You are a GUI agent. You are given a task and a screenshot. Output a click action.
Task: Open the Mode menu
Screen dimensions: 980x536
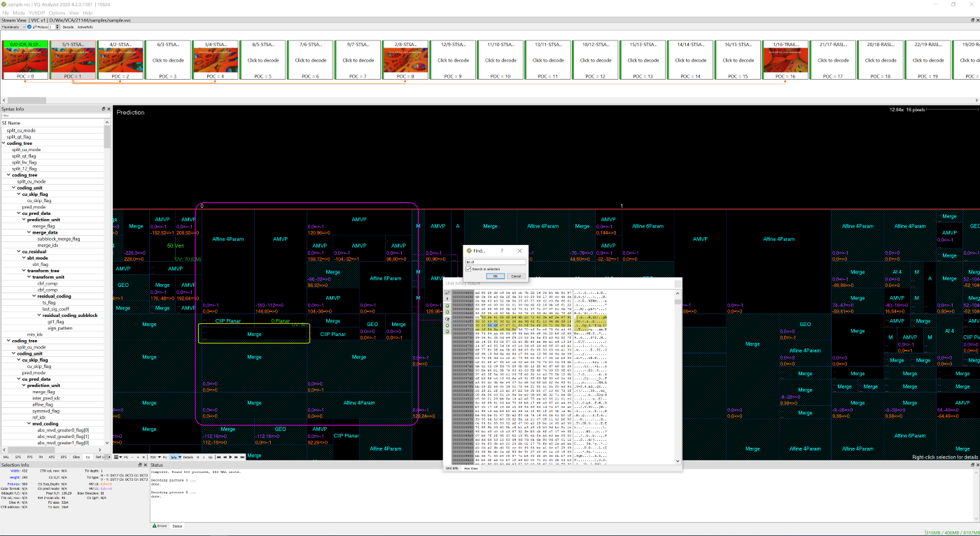click(19, 13)
